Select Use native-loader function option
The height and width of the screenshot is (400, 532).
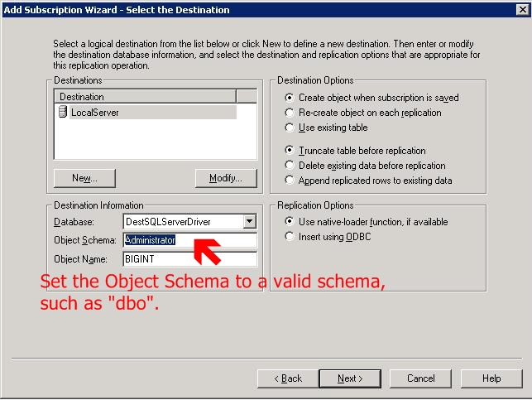click(290, 222)
